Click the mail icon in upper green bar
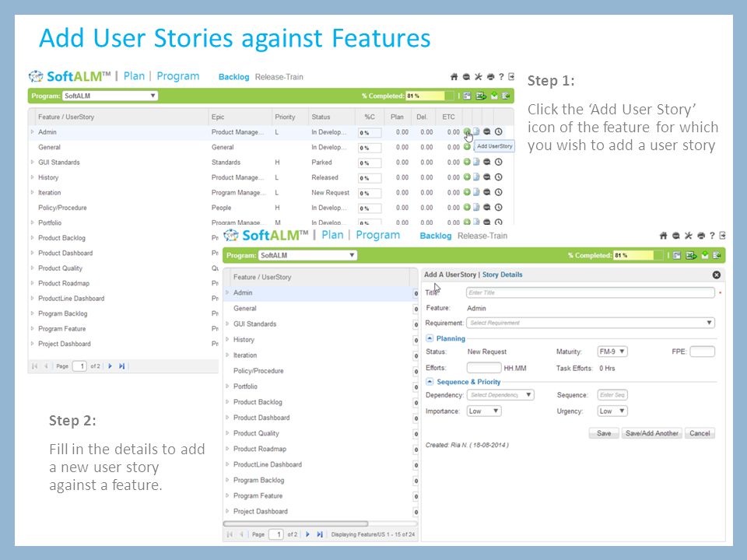747x560 pixels. click(494, 96)
